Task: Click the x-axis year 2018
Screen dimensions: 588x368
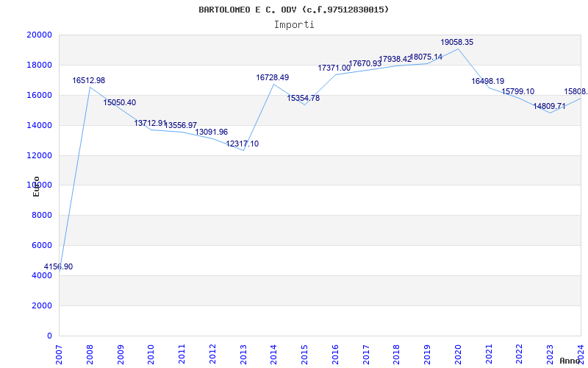Action: 396,355
